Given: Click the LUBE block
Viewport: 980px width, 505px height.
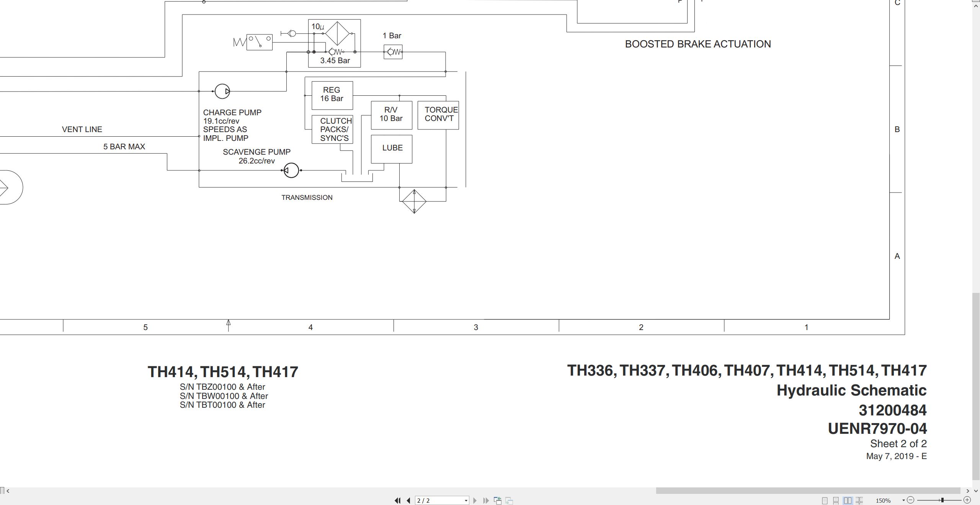Looking at the screenshot, I should coord(392,149).
